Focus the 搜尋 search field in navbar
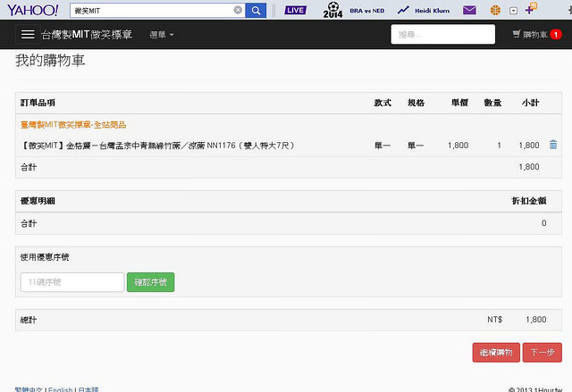The image size is (572, 392). tap(443, 34)
